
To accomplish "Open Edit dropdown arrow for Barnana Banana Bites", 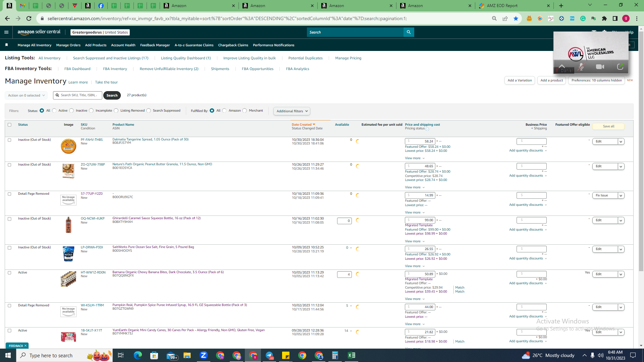I will tap(621, 274).
